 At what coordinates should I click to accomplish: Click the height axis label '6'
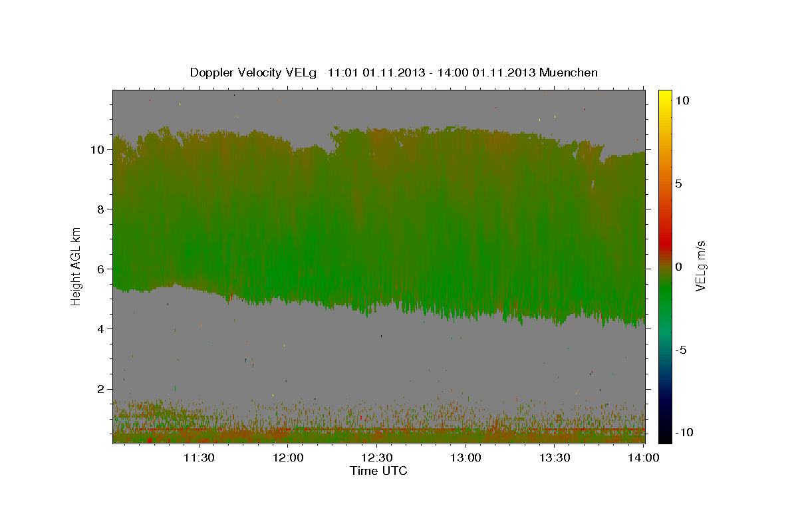100,269
